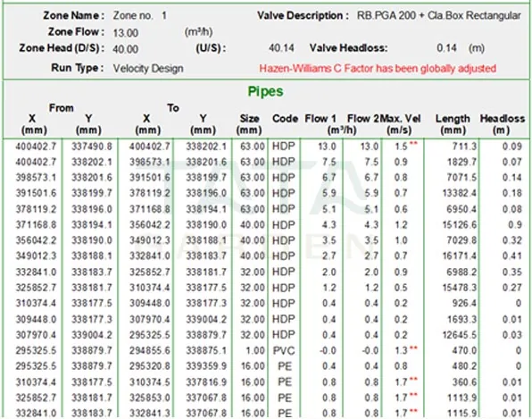
Task: Click the Zone Name value 'Zone no. 1'
Action: [139, 15]
